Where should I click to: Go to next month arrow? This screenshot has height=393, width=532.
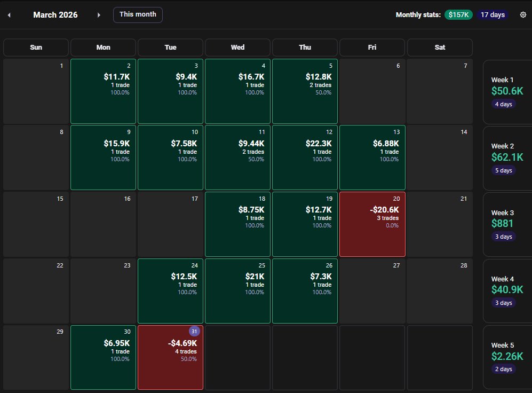[x=99, y=15]
